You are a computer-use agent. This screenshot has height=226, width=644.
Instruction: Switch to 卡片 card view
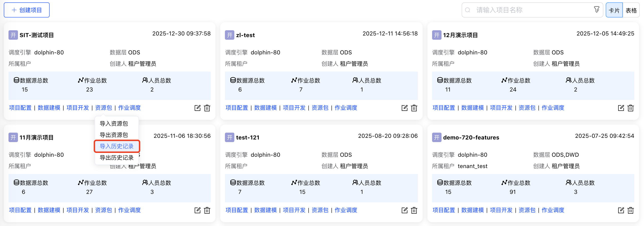pyautogui.click(x=614, y=10)
